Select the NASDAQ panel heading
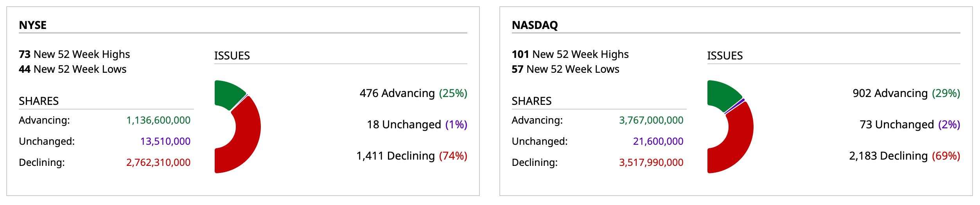Image resolution: width=980 pixels, height=205 pixels. [x=535, y=25]
